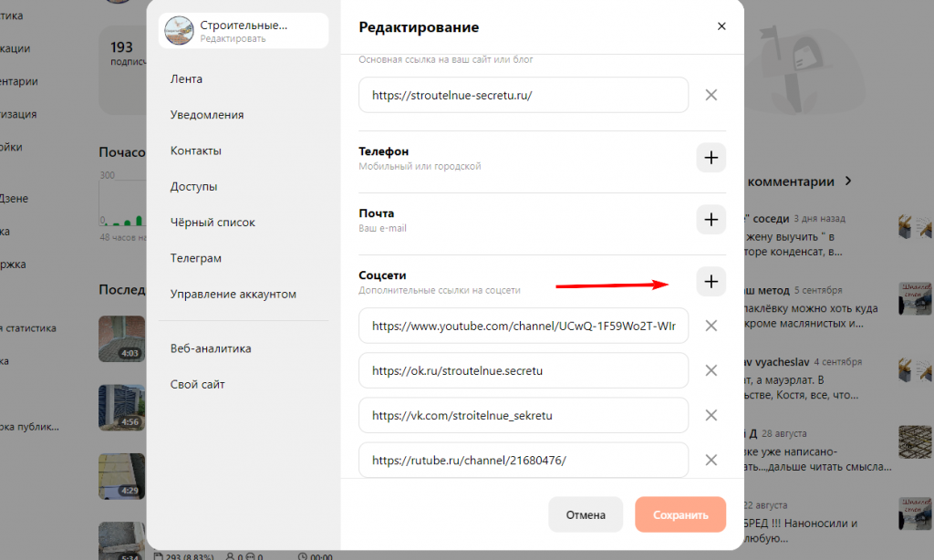934x560 pixels.
Task: Open channel avatar Строительные profile
Action: [x=180, y=30]
